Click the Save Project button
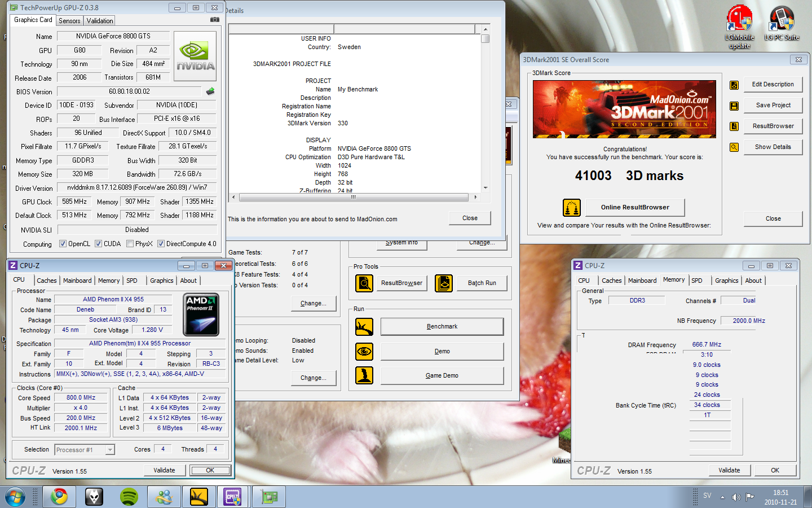 point(773,105)
